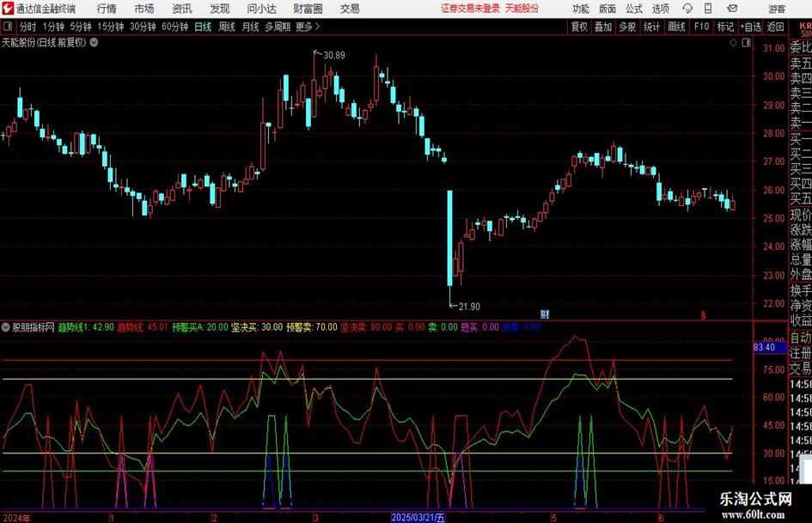Toggle the left panel layout icon
This screenshot has width=812, height=523.
[x=8, y=27]
